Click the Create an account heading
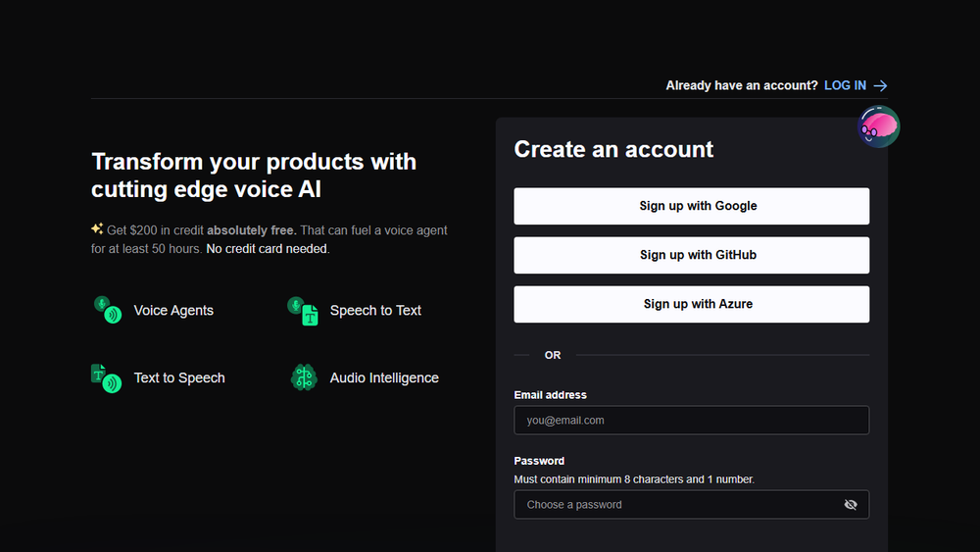This screenshot has width=980, height=552. [x=613, y=149]
